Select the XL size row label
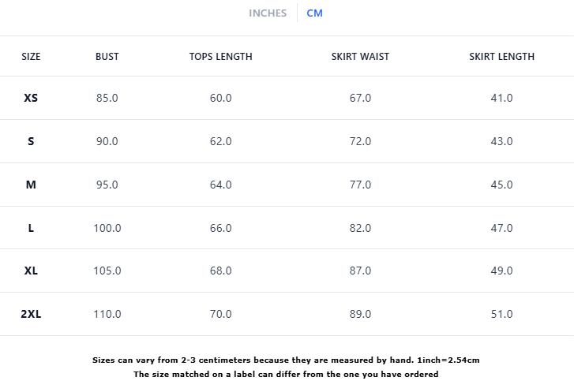Viewport: 574px width, 392px height. [x=31, y=271]
